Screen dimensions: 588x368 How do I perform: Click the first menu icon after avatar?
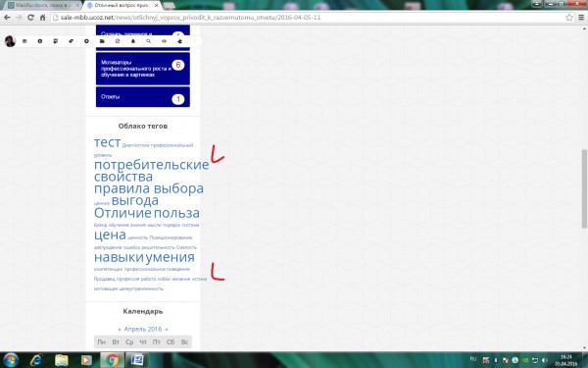24,41
